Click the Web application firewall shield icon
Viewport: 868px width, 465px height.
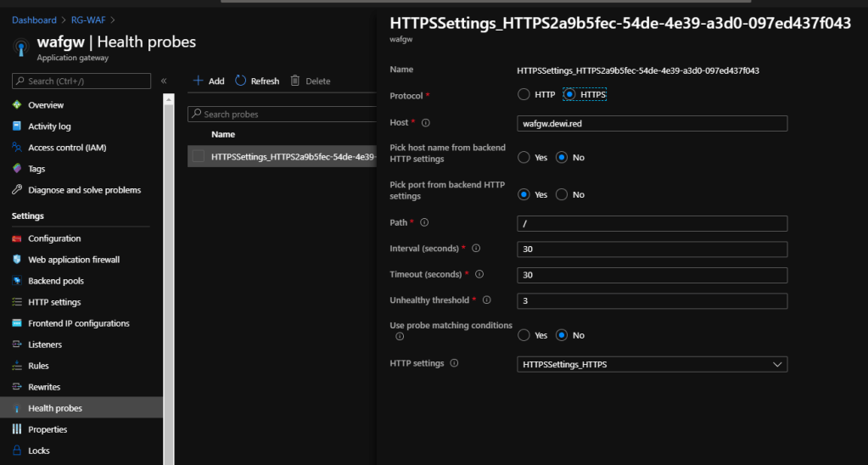17,260
